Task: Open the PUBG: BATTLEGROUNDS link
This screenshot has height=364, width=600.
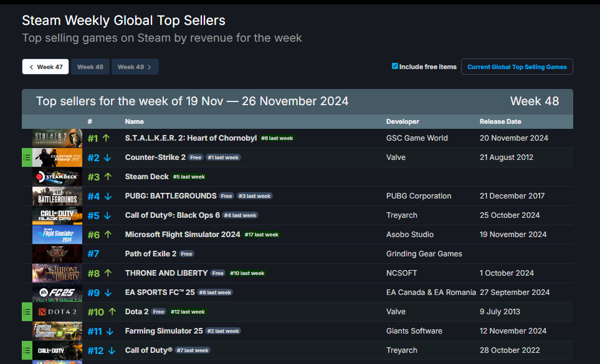Action: click(171, 196)
